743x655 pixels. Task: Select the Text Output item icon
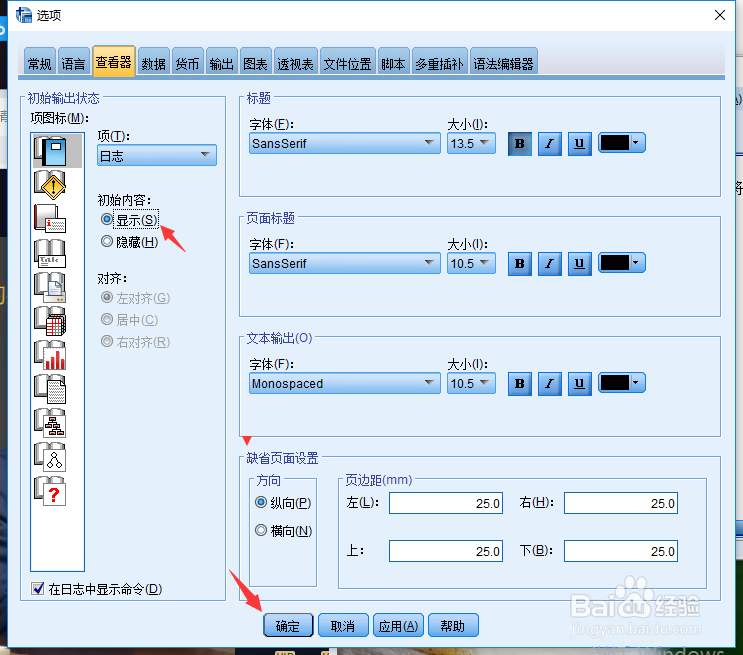point(51,390)
